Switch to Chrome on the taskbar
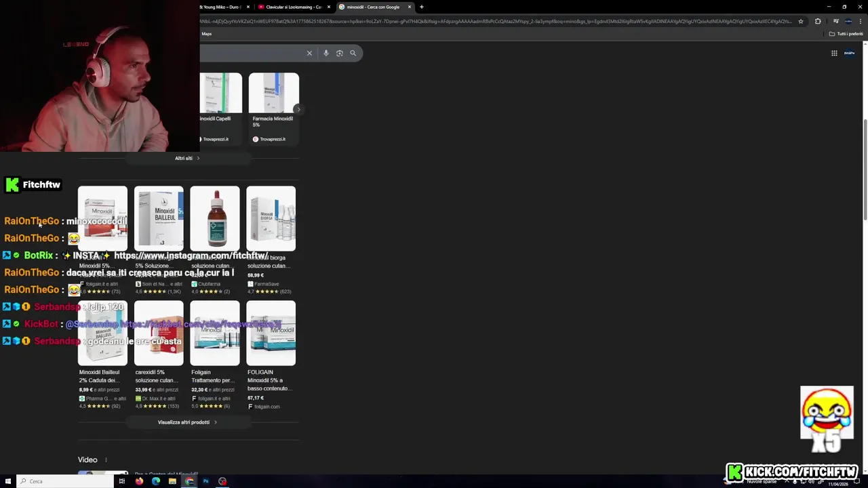Screen dimensions: 868x488 189,481
